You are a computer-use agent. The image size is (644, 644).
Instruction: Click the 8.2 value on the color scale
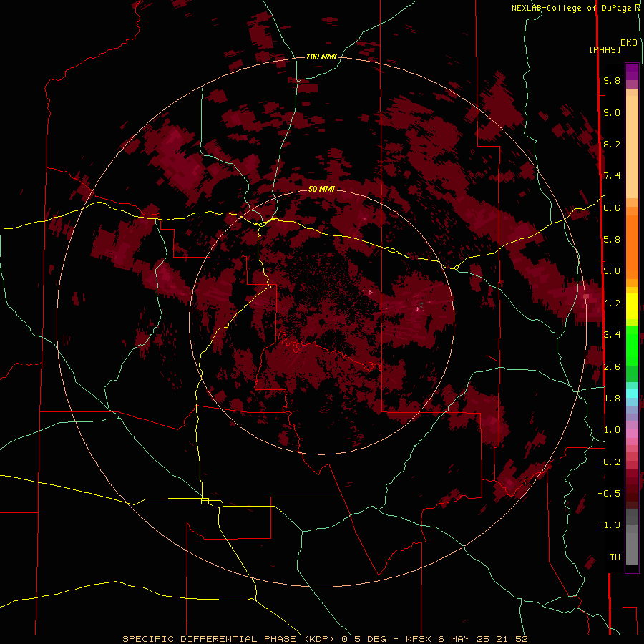coord(612,144)
